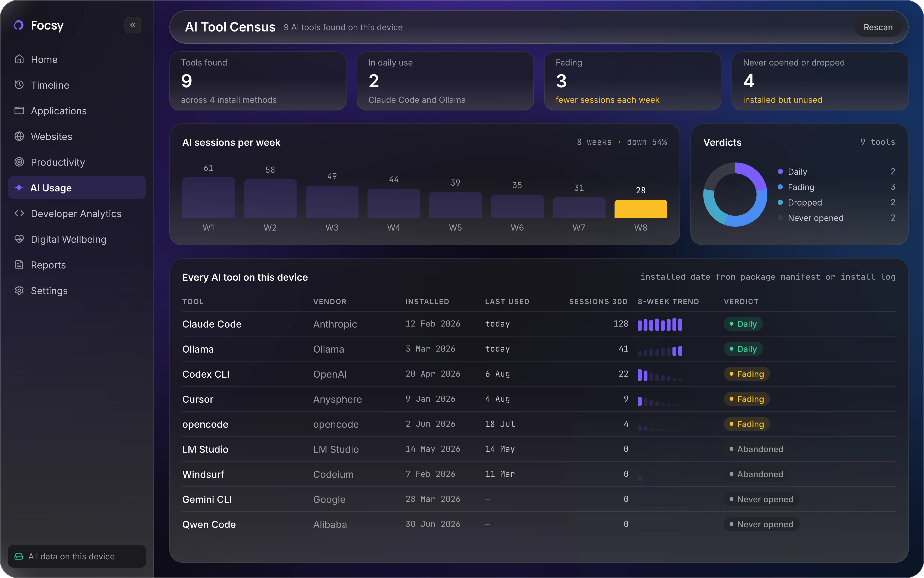924x578 pixels.
Task: Click the Focsy logo icon
Action: 19,25
